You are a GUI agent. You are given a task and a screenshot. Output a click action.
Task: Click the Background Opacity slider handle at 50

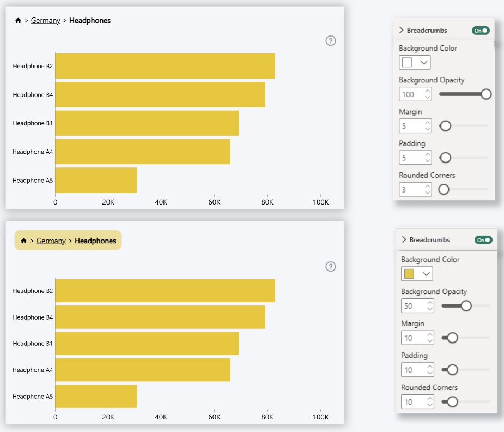click(466, 305)
